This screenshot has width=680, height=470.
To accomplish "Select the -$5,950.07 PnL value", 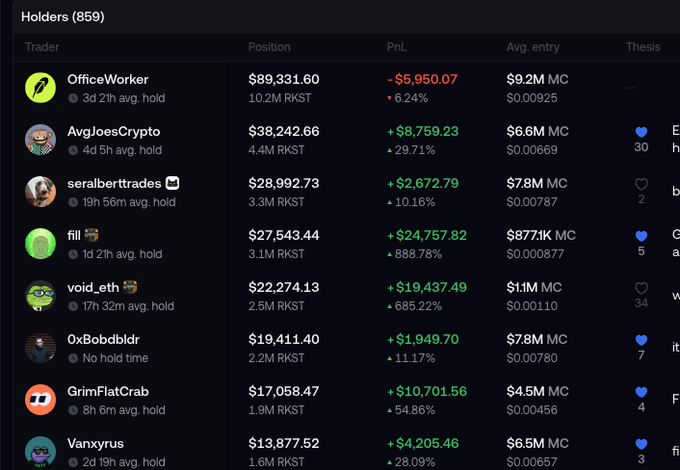I will 422,79.
